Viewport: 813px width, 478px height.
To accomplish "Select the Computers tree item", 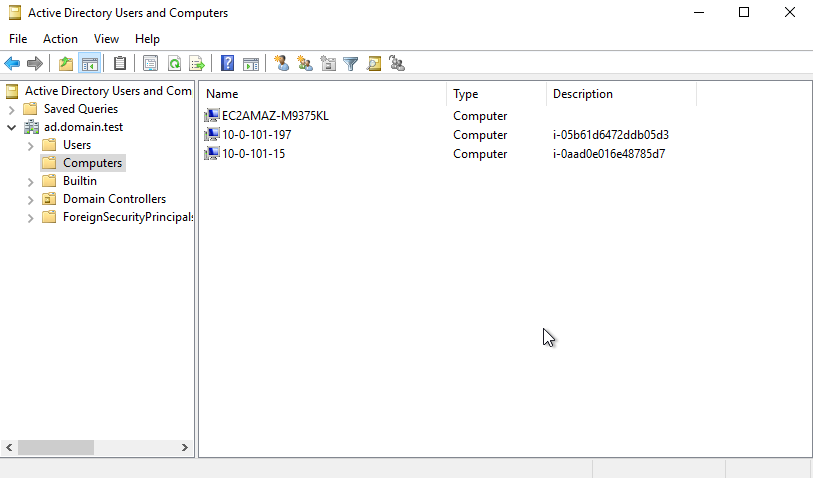I will (92, 163).
